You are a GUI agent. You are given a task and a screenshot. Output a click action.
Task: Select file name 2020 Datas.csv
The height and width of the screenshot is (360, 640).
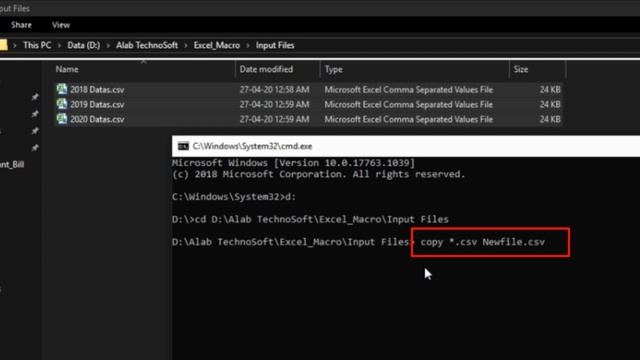pyautogui.click(x=97, y=119)
